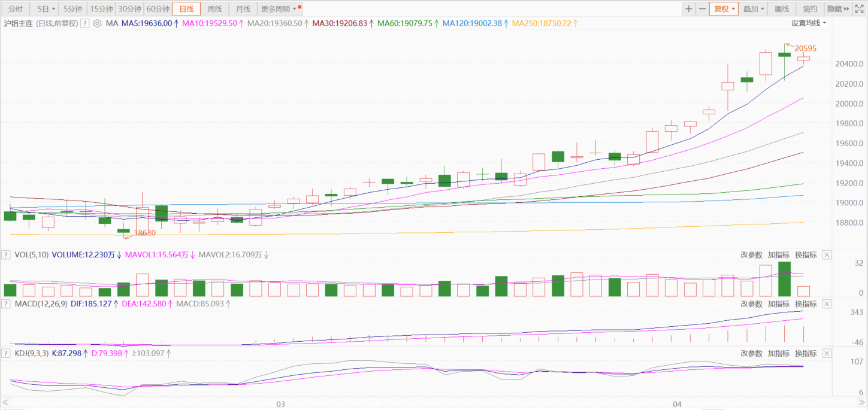
Task: Click help icon next to 沪铝主连
Action: (84, 23)
